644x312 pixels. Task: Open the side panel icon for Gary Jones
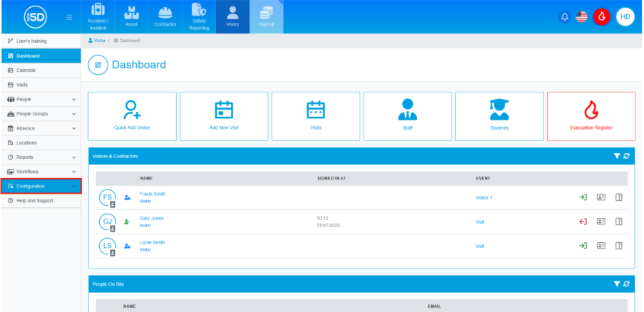(619, 222)
